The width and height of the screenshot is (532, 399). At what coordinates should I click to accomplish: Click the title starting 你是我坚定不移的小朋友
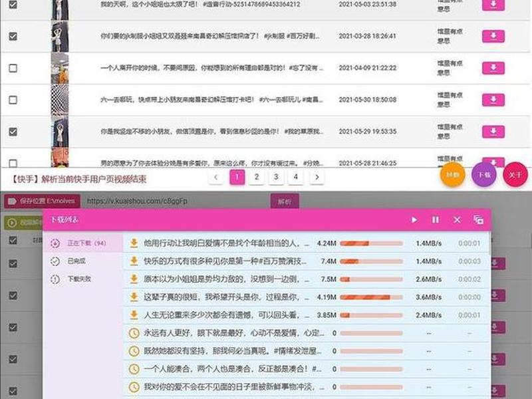click(212, 132)
